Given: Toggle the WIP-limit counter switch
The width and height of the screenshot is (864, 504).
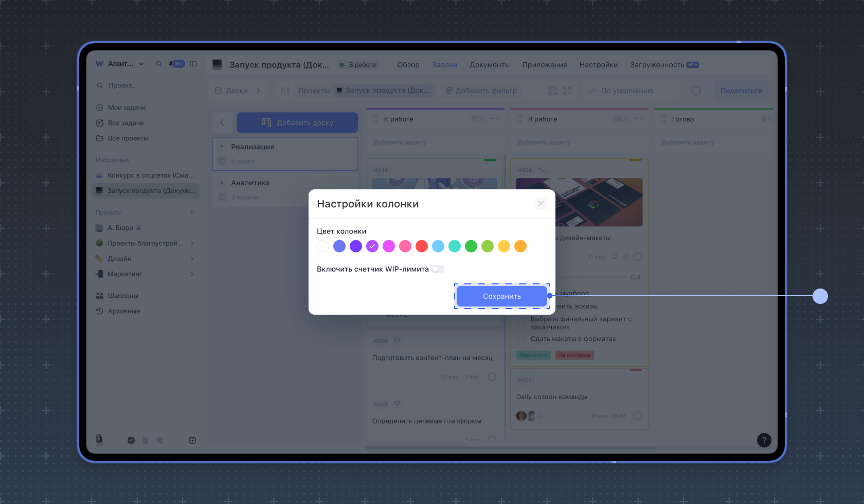Looking at the screenshot, I should click(438, 269).
